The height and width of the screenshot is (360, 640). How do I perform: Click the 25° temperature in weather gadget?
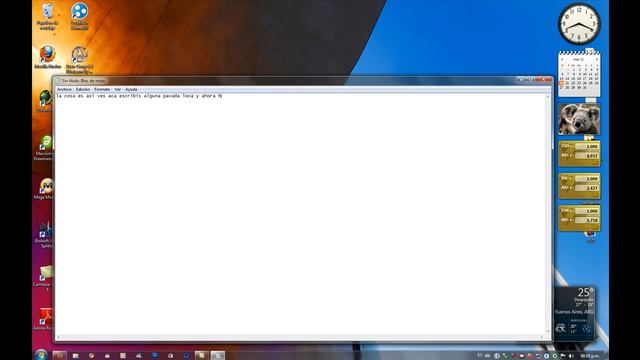pyautogui.click(x=585, y=292)
